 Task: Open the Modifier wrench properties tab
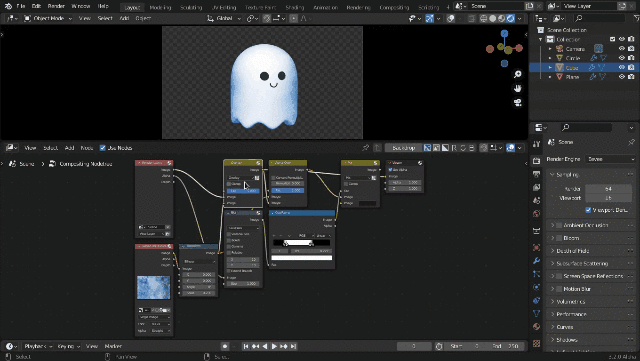point(536,261)
